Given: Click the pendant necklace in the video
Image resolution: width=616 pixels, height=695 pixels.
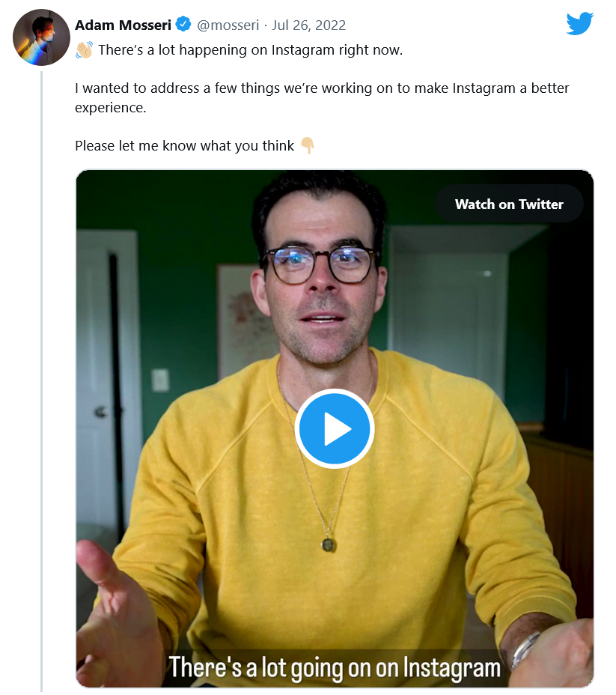Looking at the screenshot, I should coord(328,544).
